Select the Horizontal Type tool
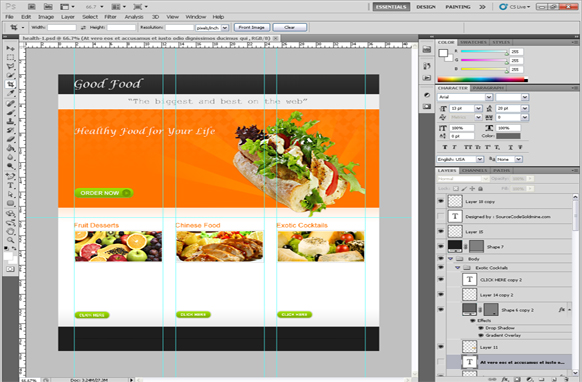The height and width of the screenshot is (382, 582). pos(10,185)
